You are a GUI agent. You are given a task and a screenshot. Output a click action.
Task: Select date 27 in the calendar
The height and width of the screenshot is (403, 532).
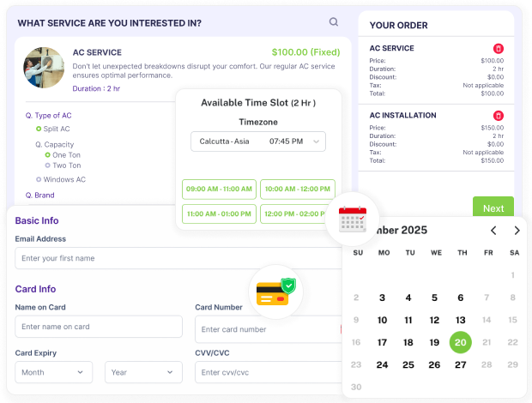(x=461, y=364)
